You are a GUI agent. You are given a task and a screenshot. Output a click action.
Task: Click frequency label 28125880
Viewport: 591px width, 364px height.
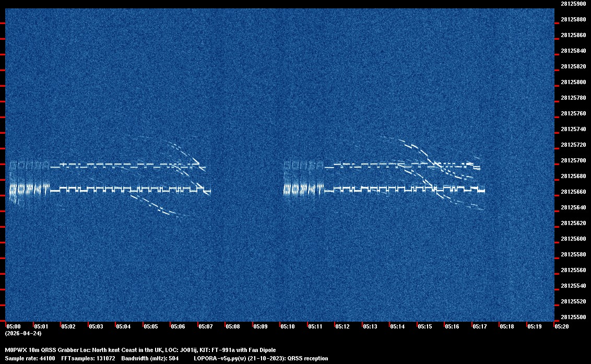click(573, 19)
